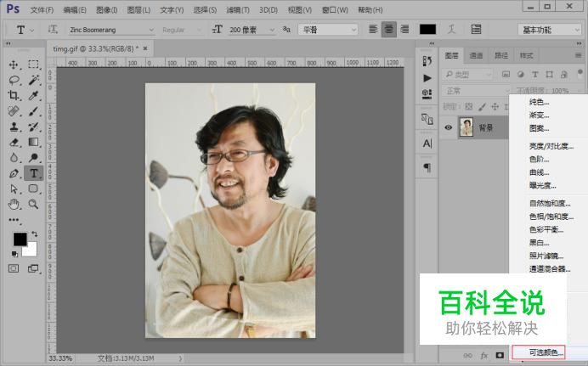Select the Pen tool
This screenshot has height=366, width=588.
pos(14,173)
